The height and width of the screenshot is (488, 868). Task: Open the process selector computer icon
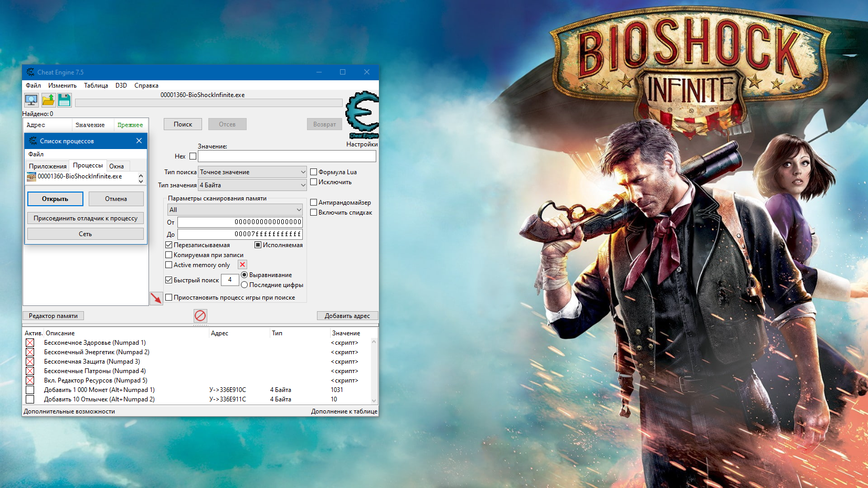click(31, 100)
